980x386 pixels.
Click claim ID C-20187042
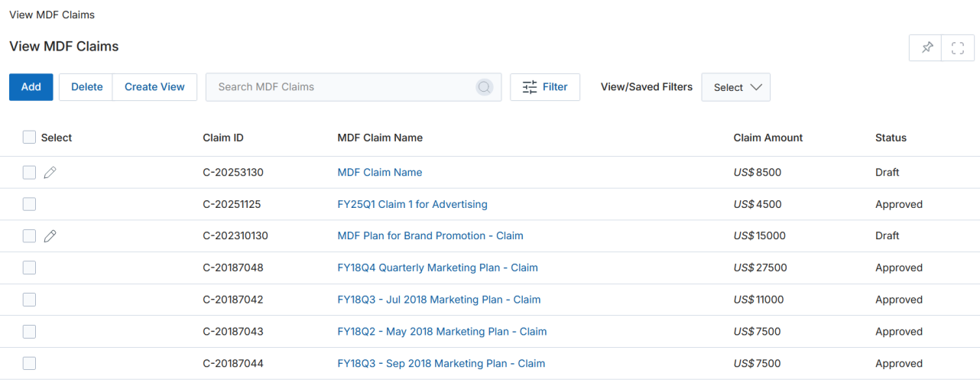[233, 300]
